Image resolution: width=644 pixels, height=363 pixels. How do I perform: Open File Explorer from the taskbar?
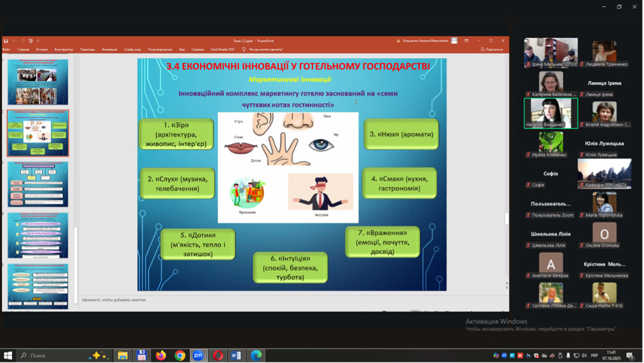(x=123, y=355)
